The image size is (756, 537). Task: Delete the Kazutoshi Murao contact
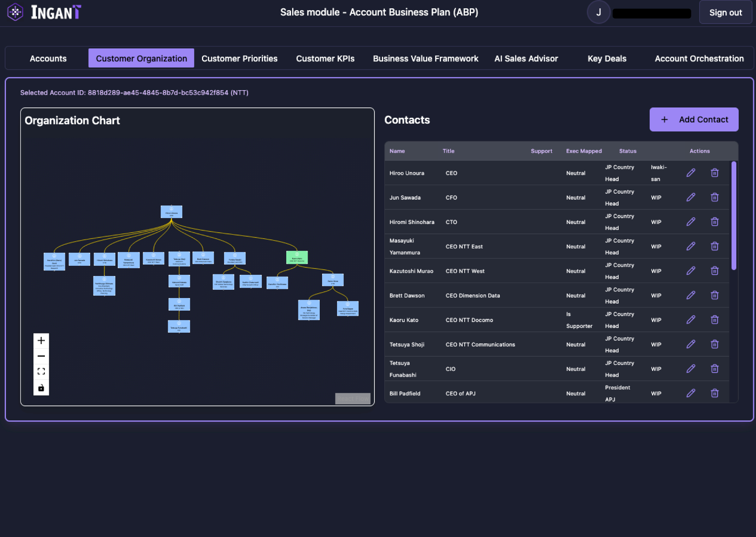(x=715, y=270)
